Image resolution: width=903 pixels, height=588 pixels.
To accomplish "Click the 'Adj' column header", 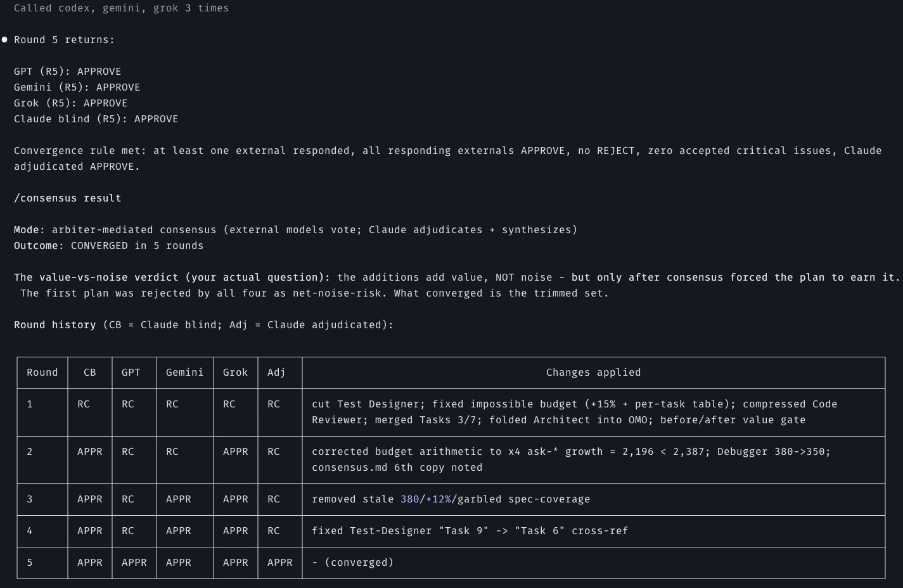I will [x=276, y=373].
